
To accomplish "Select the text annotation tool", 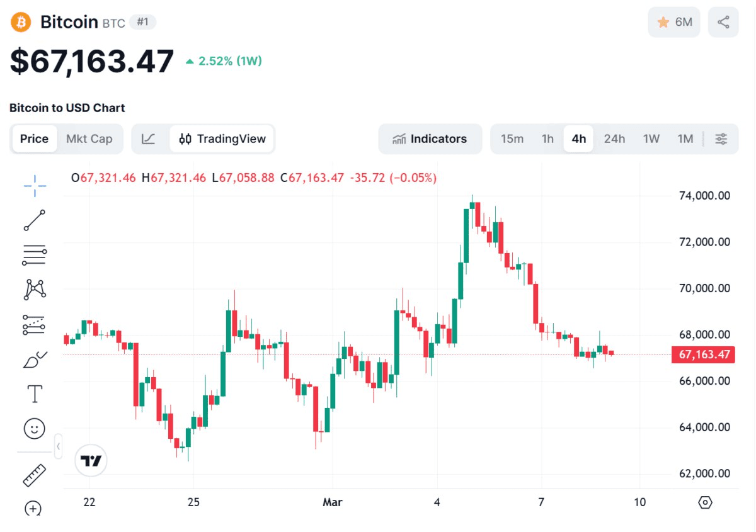I will coord(35,394).
